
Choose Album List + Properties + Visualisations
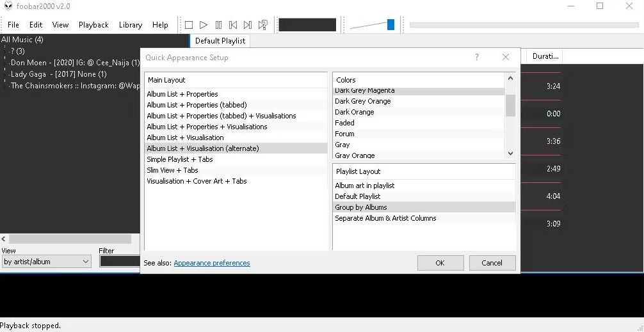click(236, 127)
